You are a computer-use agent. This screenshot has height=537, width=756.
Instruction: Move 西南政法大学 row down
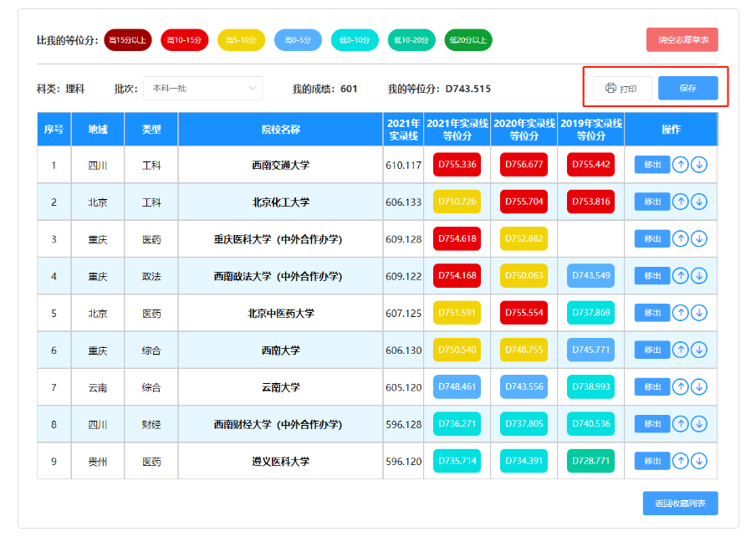point(699,276)
